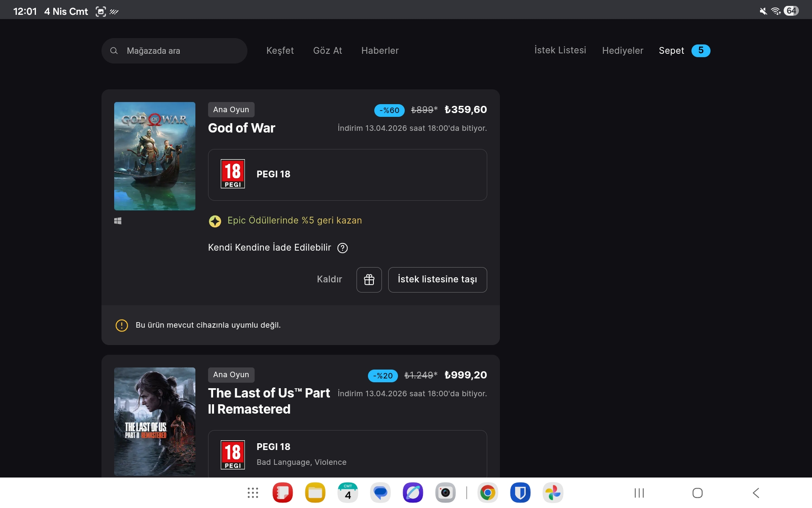The width and height of the screenshot is (812, 508).
Task: Open Google Chrome from the taskbar
Action: [488, 493]
